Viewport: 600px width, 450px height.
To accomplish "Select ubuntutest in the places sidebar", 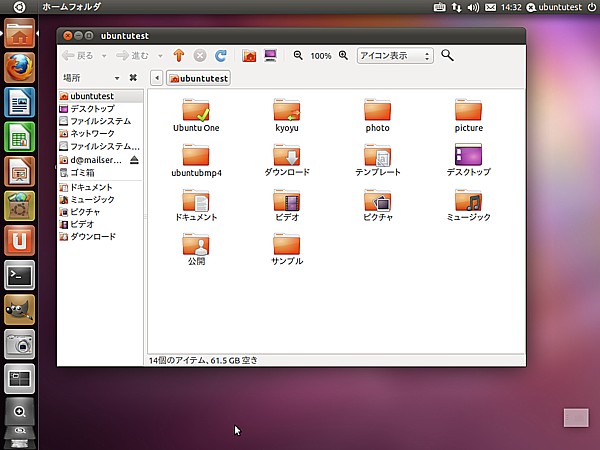I will [100, 96].
